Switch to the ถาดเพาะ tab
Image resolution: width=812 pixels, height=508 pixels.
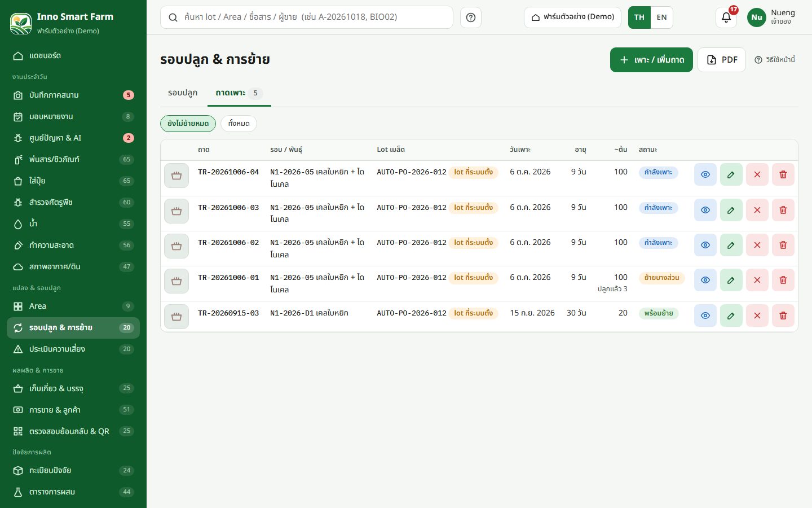pyautogui.click(x=239, y=93)
